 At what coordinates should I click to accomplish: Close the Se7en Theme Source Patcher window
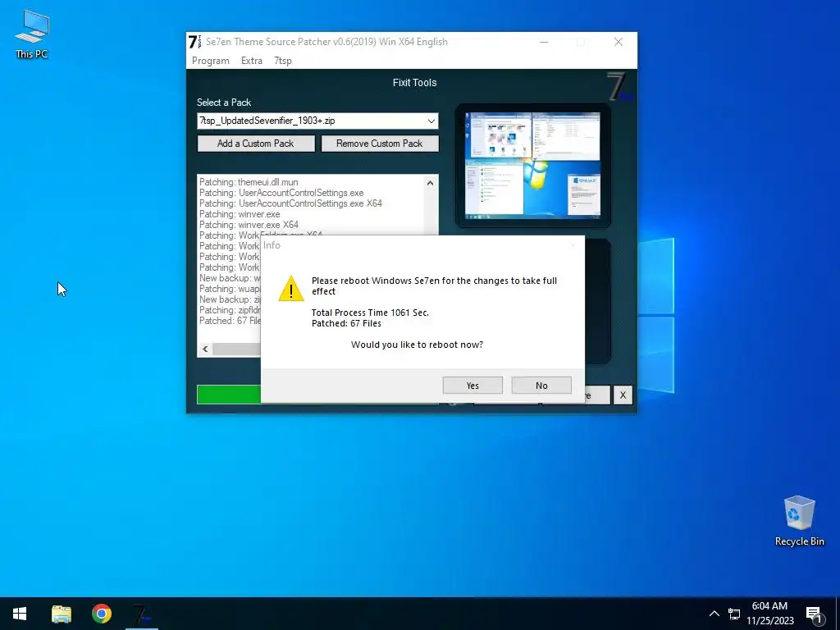click(619, 42)
